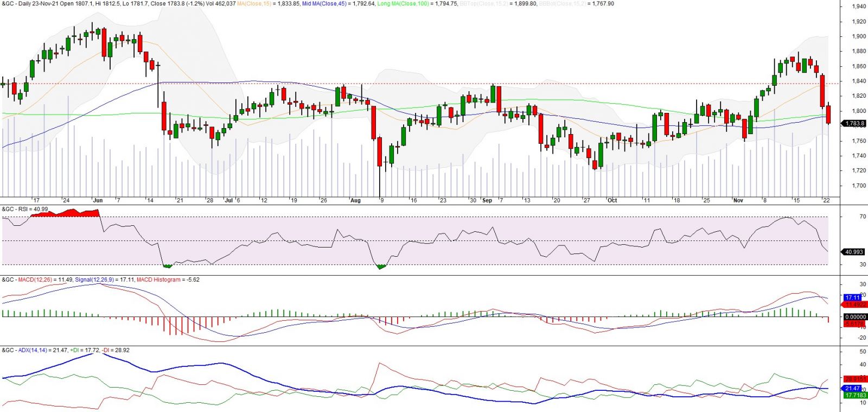Click the 1,900 price axis label
This screenshot has height=412, width=868.
859,36
